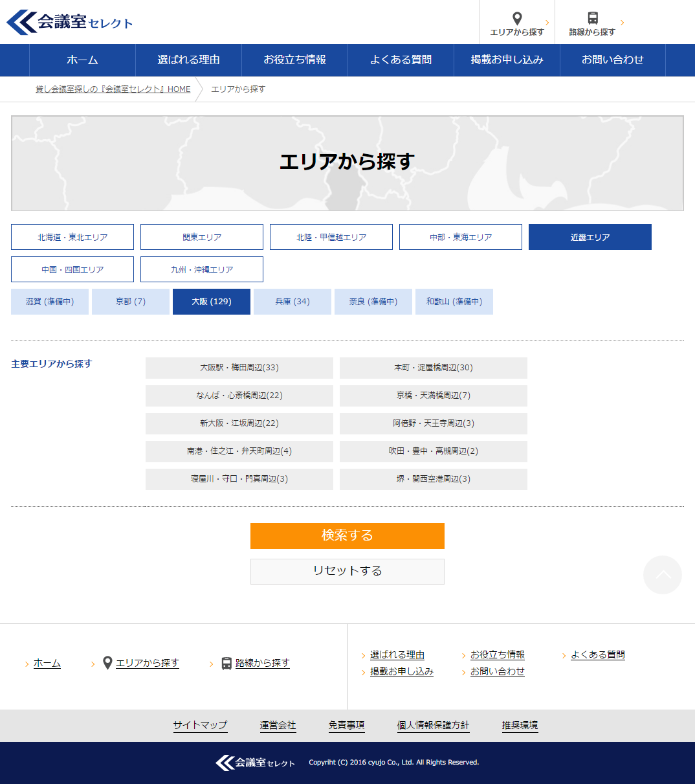695x784 pixels.
Task: Choose 和歌山 (準備中) prefecture tab
Action: (x=454, y=302)
